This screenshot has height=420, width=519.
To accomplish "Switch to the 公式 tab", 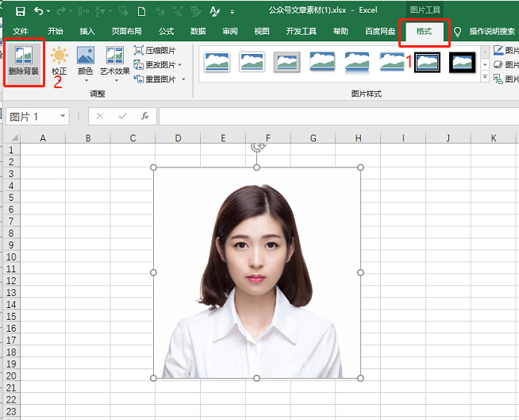I will (166, 32).
